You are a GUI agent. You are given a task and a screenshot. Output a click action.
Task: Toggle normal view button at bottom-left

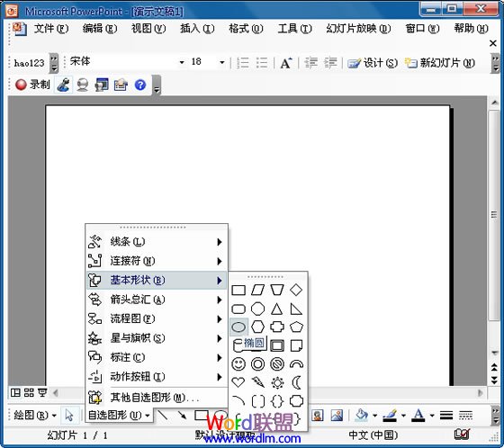click(15, 393)
